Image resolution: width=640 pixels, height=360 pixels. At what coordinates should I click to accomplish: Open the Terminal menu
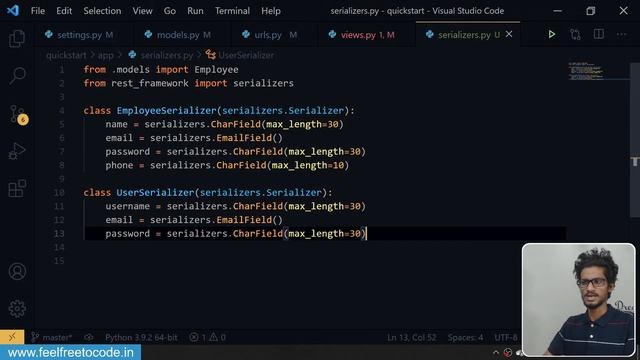point(232,11)
